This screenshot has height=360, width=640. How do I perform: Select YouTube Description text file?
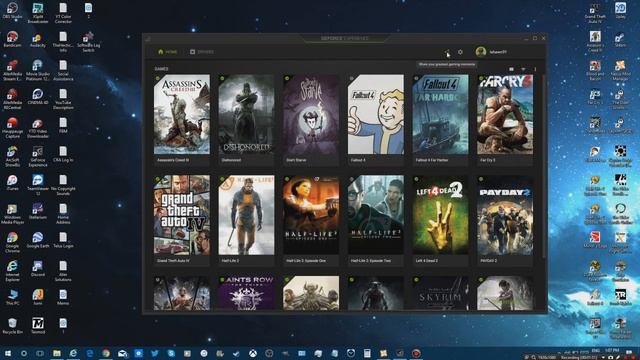pos(63,99)
